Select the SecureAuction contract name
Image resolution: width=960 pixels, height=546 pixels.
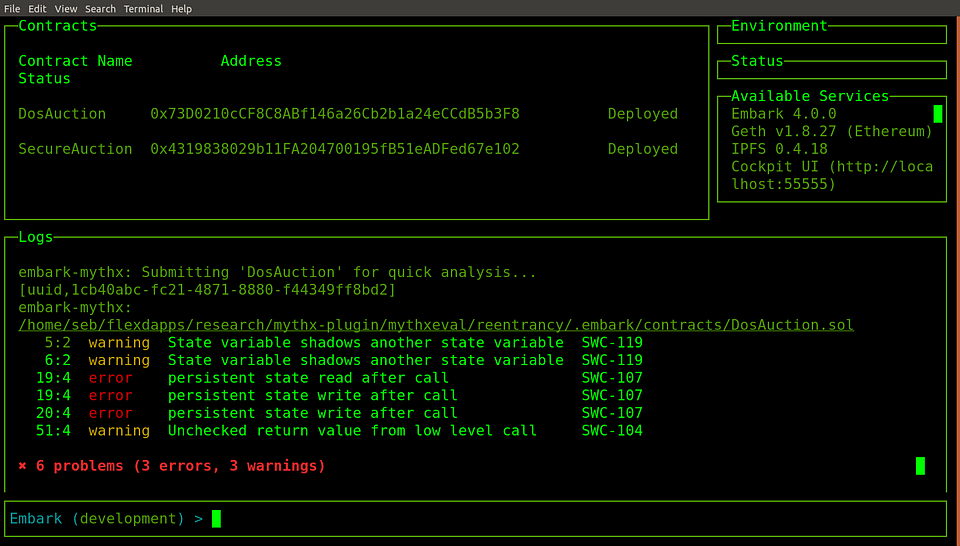coord(75,149)
